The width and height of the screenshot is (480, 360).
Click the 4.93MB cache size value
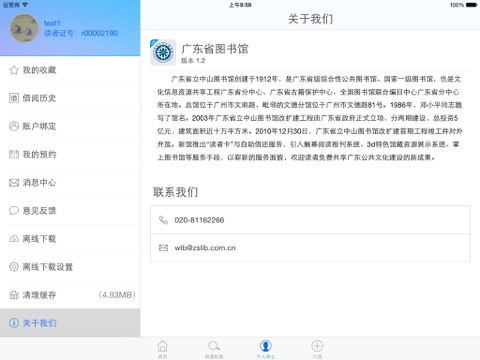pyautogui.click(x=117, y=295)
